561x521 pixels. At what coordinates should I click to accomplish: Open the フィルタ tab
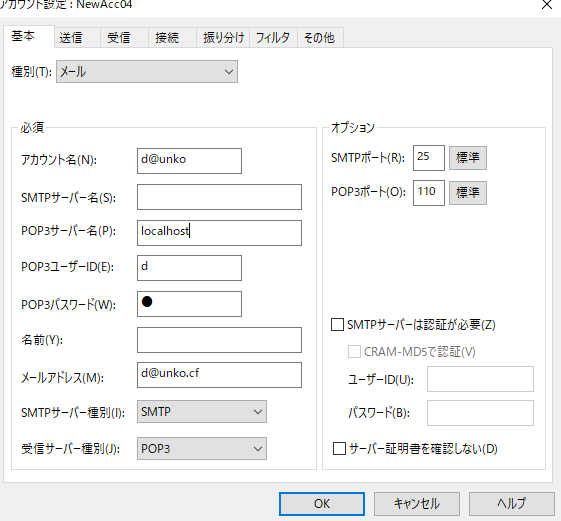point(273,37)
